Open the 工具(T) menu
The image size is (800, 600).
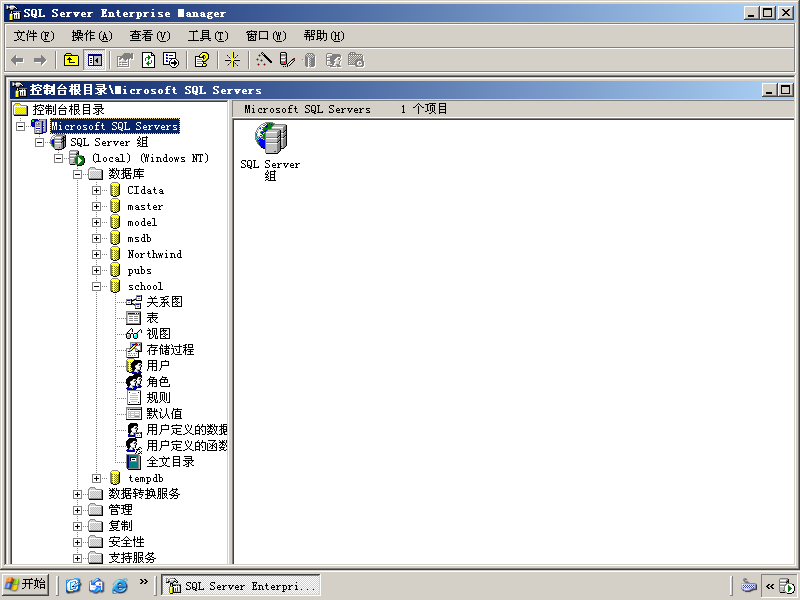[208, 36]
